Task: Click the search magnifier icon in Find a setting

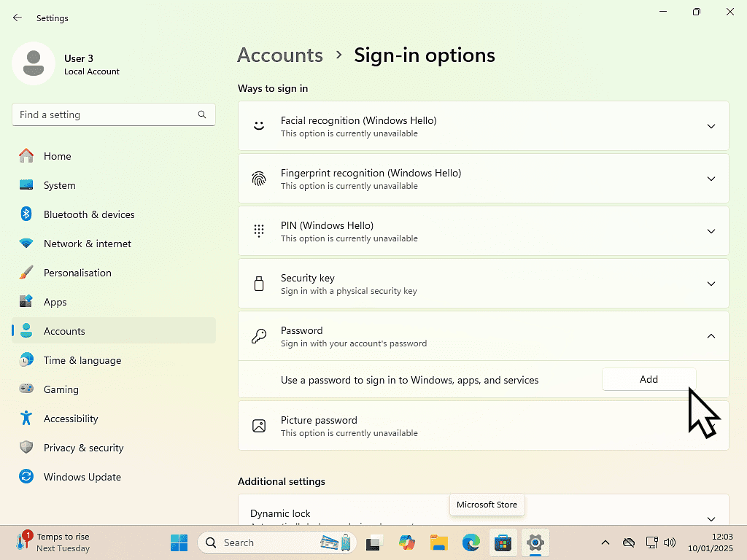Action: [x=202, y=114]
